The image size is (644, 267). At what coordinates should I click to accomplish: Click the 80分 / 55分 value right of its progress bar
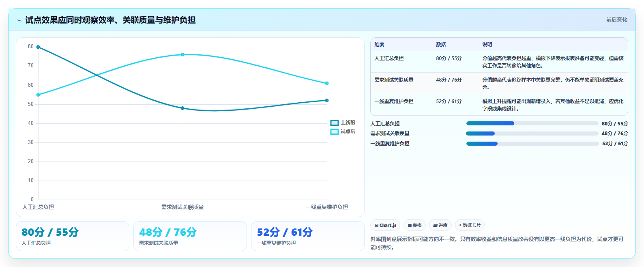tap(615, 124)
